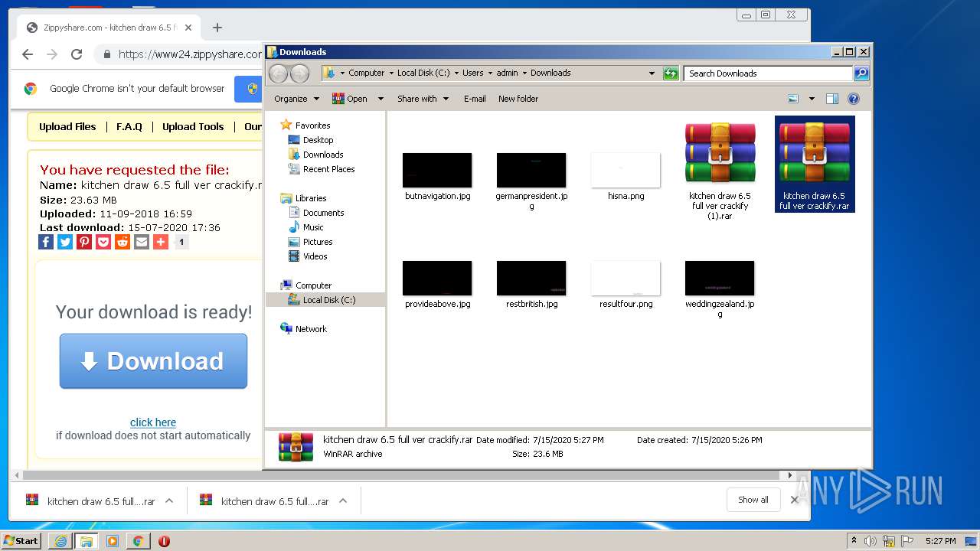Open a new Chrome tab
The width and height of the screenshot is (980, 551).
[217, 28]
